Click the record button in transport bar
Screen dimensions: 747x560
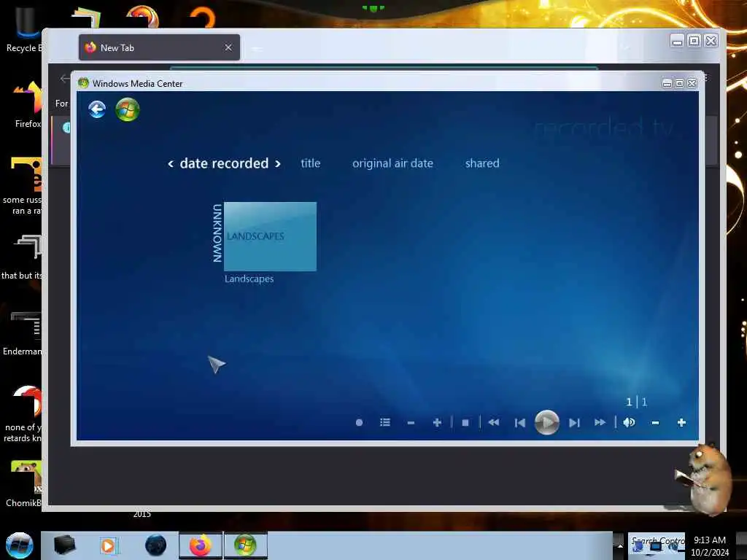[x=359, y=422]
